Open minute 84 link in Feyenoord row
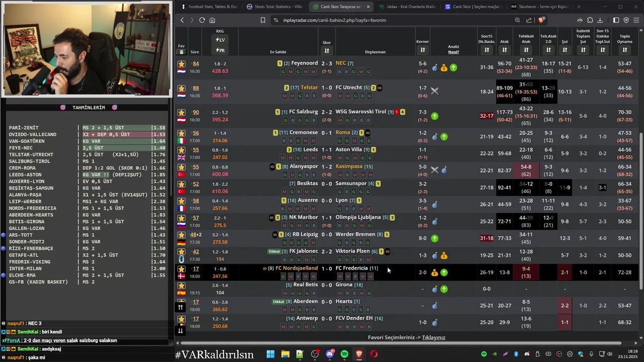 pyautogui.click(x=196, y=63)
